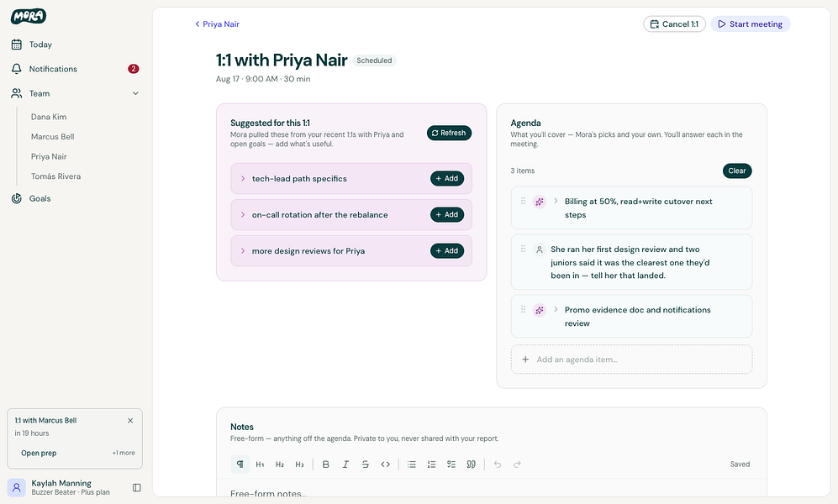The image size is (838, 504).
Task: Toggle bold formatting in Notes toolbar
Action: click(325, 465)
